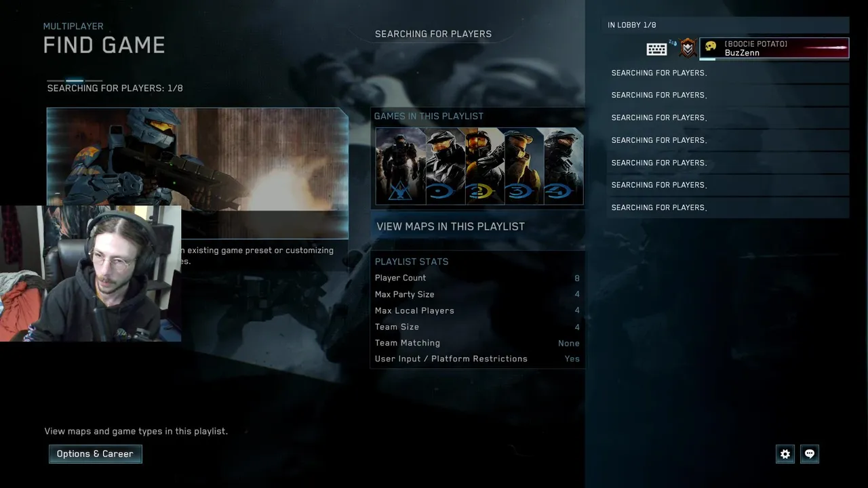Select the Halo 2 game thumbnail
Screen dimensions: 868x488
tap(485, 166)
